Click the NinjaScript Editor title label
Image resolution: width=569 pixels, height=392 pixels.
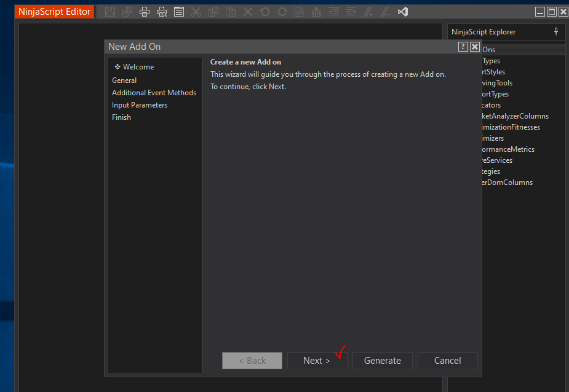click(54, 12)
